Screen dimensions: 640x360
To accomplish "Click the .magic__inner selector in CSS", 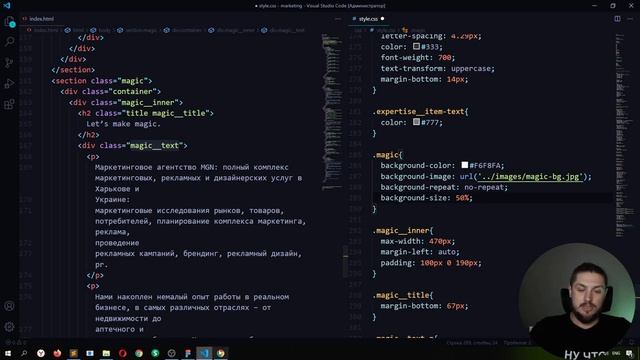I will tap(402, 231).
